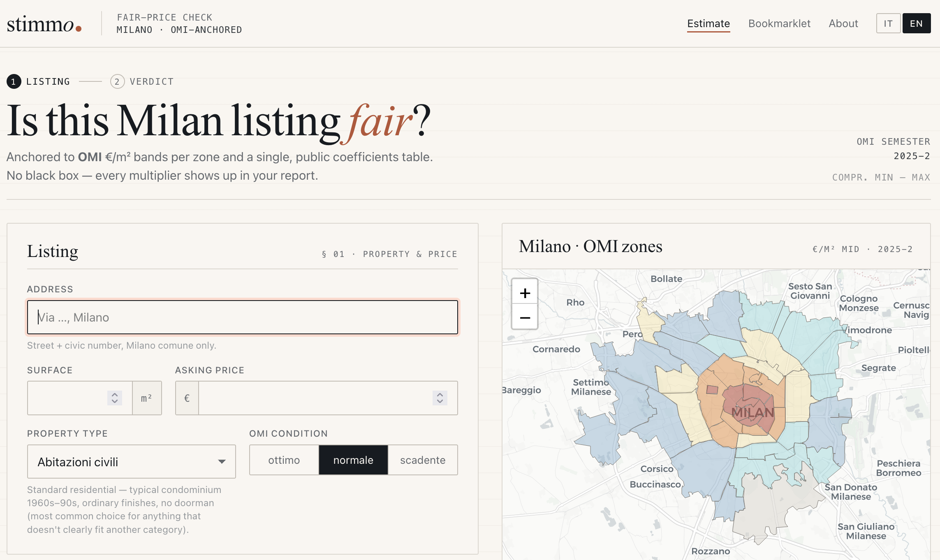Click the 'Peschiera Borromeo' map label

[898, 468]
